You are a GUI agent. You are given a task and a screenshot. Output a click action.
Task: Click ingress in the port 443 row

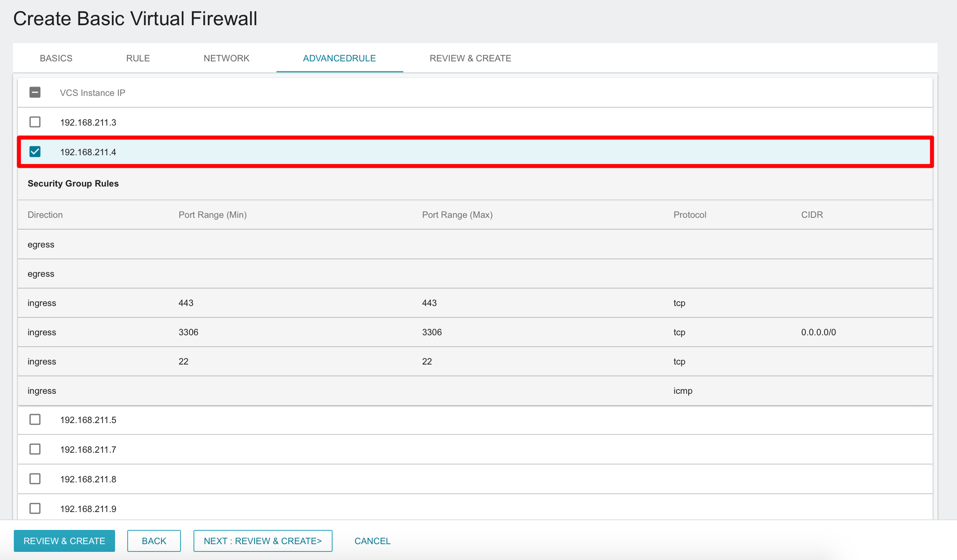pyautogui.click(x=42, y=303)
